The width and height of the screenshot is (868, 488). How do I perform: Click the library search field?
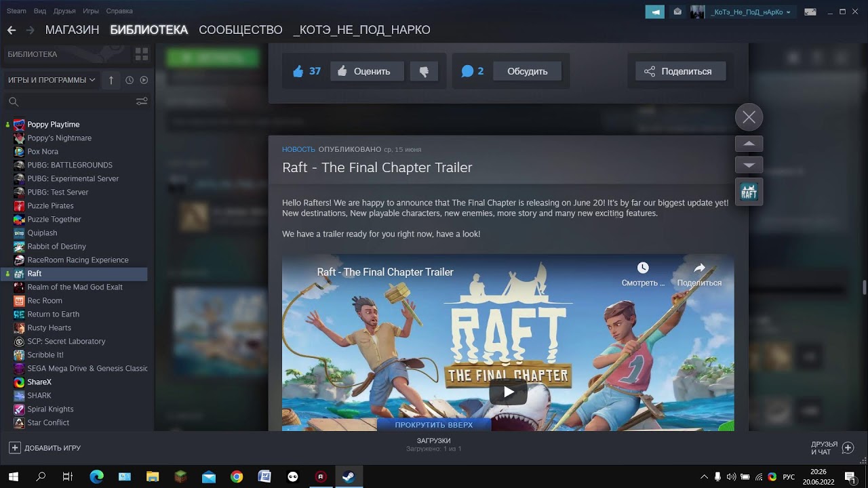[x=71, y=102]
